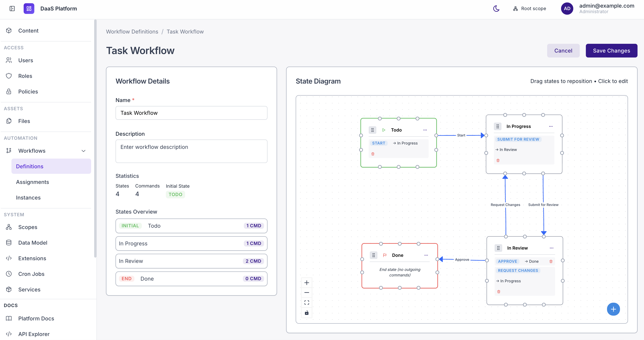Viewport: 644px width, 340px height.
Task: Click the Start transition edge label
Action: pos(461,135)
